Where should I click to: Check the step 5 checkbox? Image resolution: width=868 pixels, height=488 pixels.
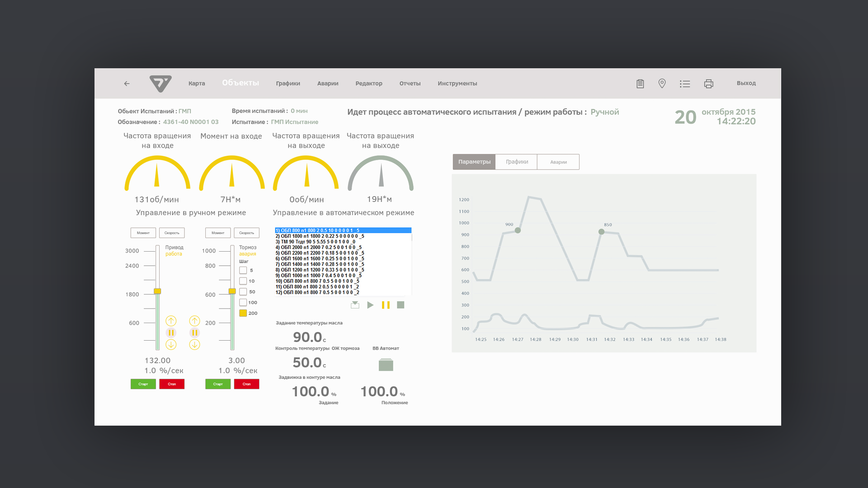pyautogui.click(x=243, y=270)
